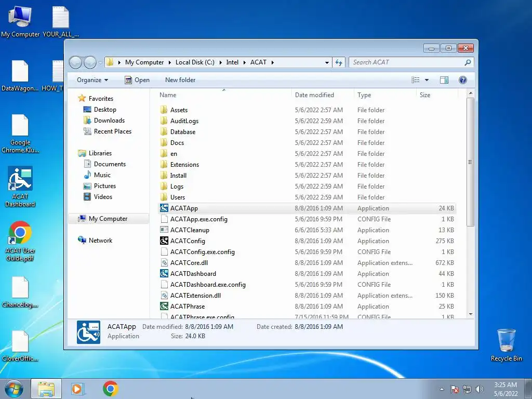Viewport: 532px width, 399px height.
Task: Expand the address bar history dropdown
Action: [327, 62]
